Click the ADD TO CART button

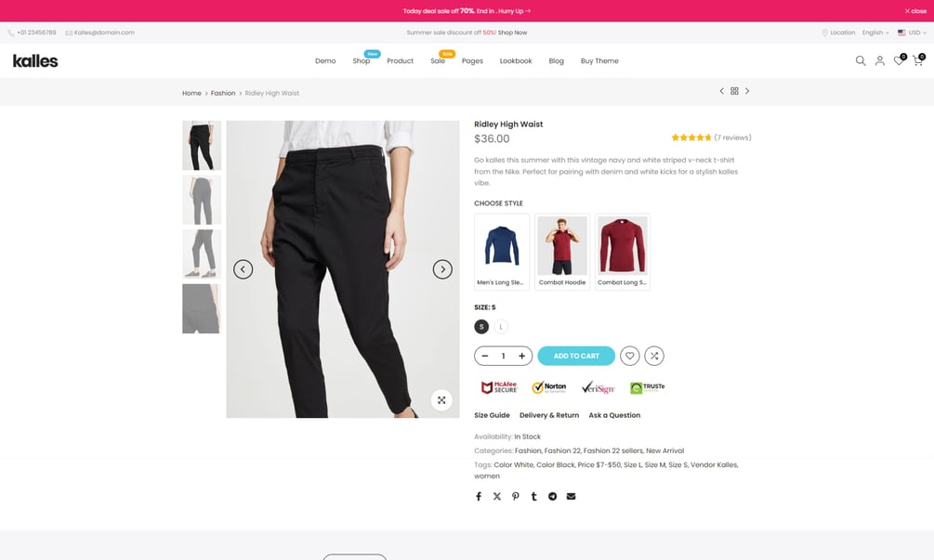(x=576, y=356)
